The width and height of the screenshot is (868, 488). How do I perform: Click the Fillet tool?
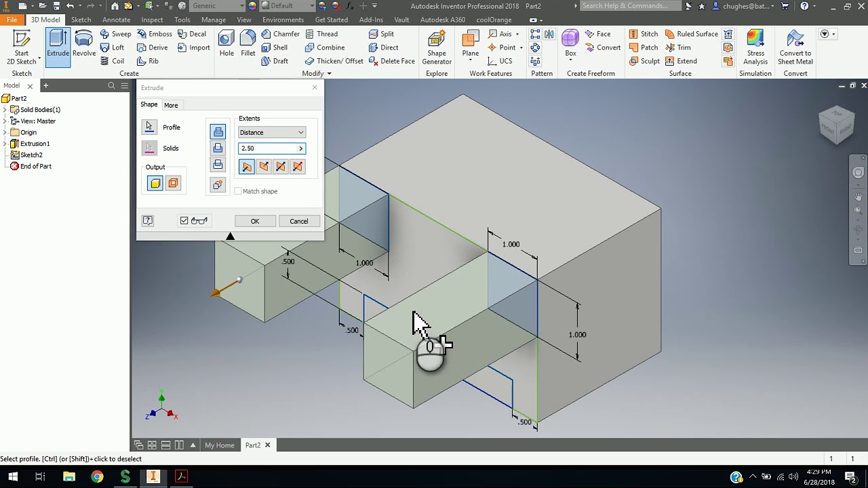tap(248, 44)
